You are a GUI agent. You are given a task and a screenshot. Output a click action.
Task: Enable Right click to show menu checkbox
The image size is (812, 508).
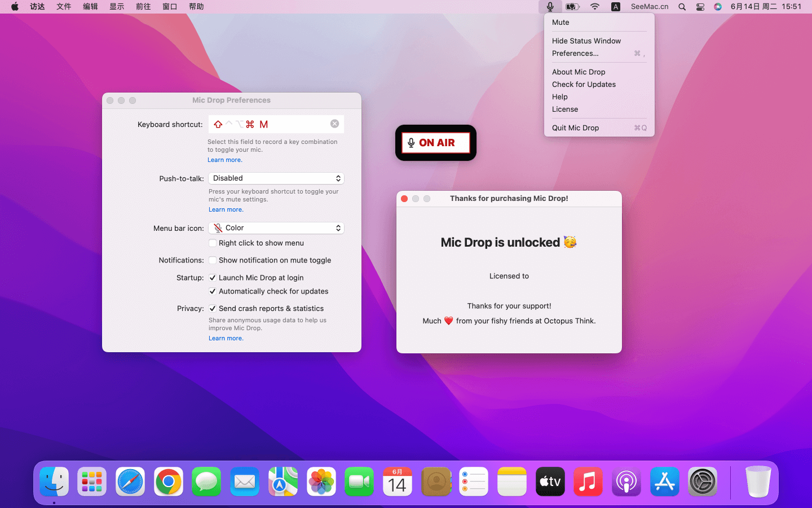pos(213,243)
